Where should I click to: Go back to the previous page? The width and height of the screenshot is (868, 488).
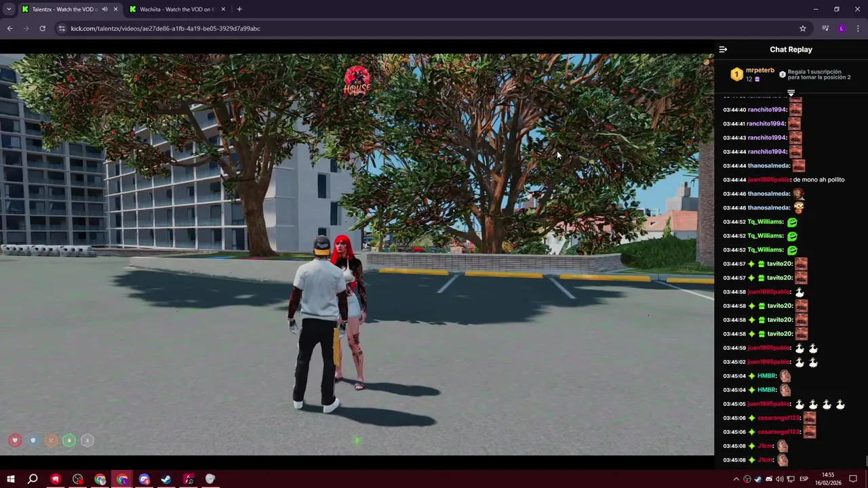(9, 28)
